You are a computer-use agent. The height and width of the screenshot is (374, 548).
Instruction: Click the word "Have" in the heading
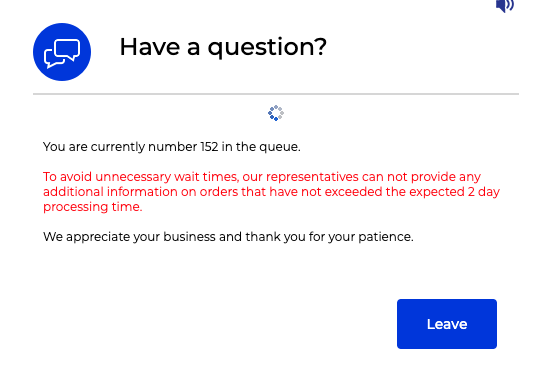[150, 47]
